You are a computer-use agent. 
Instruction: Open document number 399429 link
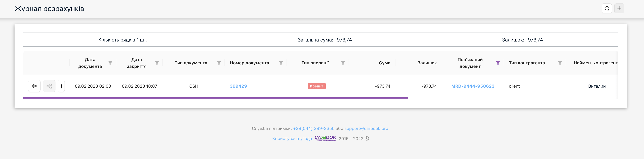pyautogui.click(x=238, y=86)
